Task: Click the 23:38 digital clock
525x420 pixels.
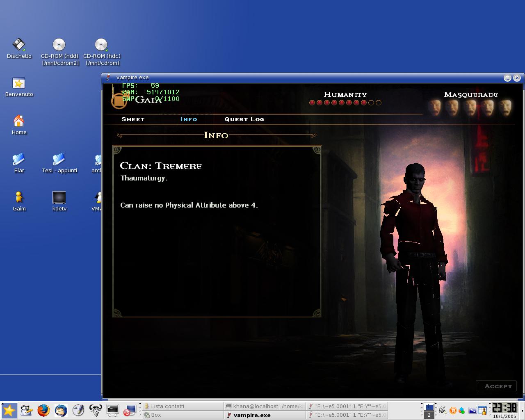Action: tap(504, 407)
